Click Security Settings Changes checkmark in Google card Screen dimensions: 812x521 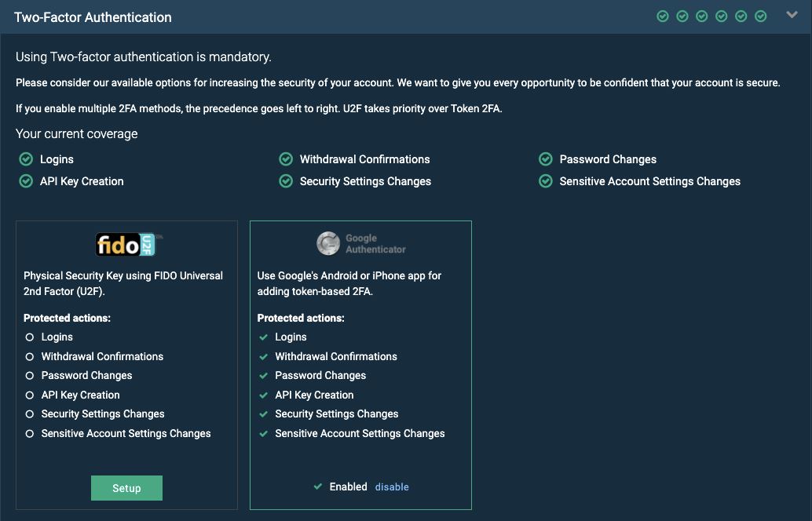(x=264, y=414)
